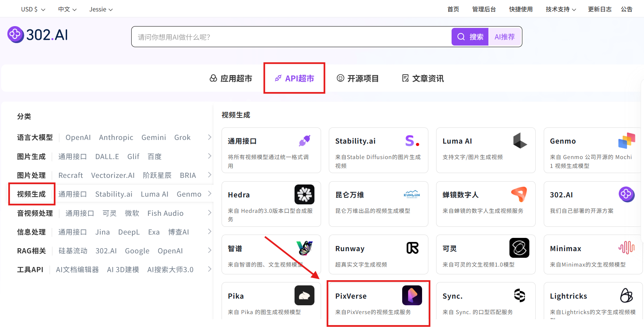The width and height of the screenshot is (644, 327).
Task: Click the Genmo logo icon
Action: coord(627,141)
